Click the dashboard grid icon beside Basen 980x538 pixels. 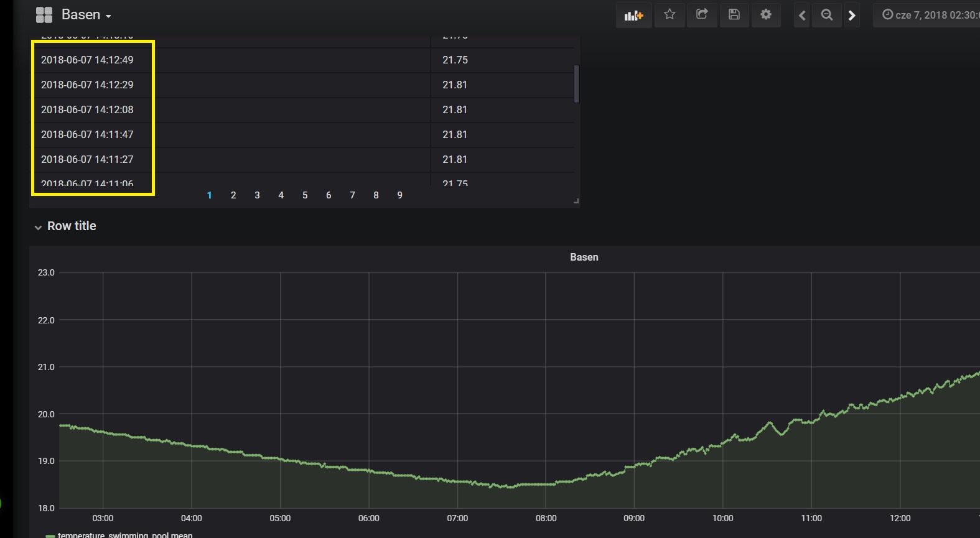[x=44, y=15]
